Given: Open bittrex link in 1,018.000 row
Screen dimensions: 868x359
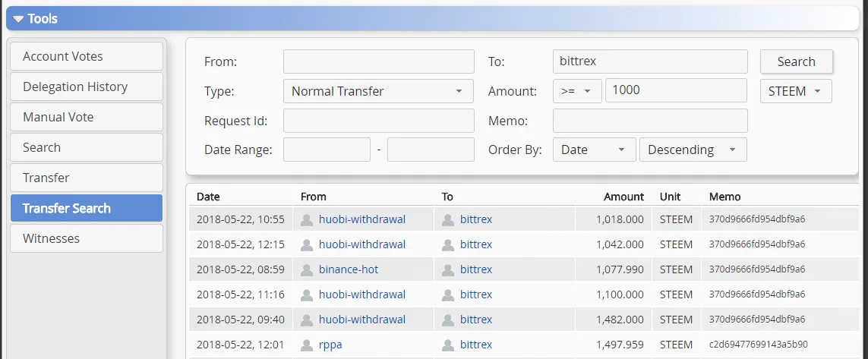Looking at the screenshot, I should click(x=476, y=219).
